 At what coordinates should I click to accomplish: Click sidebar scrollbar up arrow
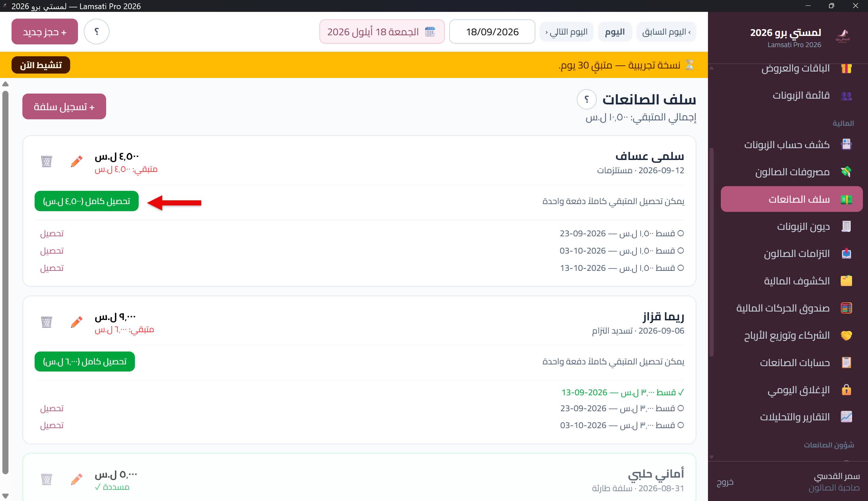(711, 68)
